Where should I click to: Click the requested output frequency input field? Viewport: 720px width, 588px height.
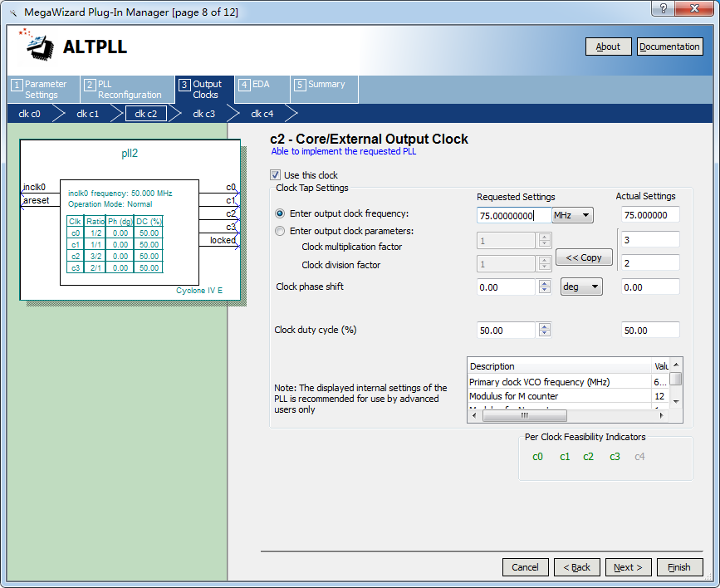514,215
